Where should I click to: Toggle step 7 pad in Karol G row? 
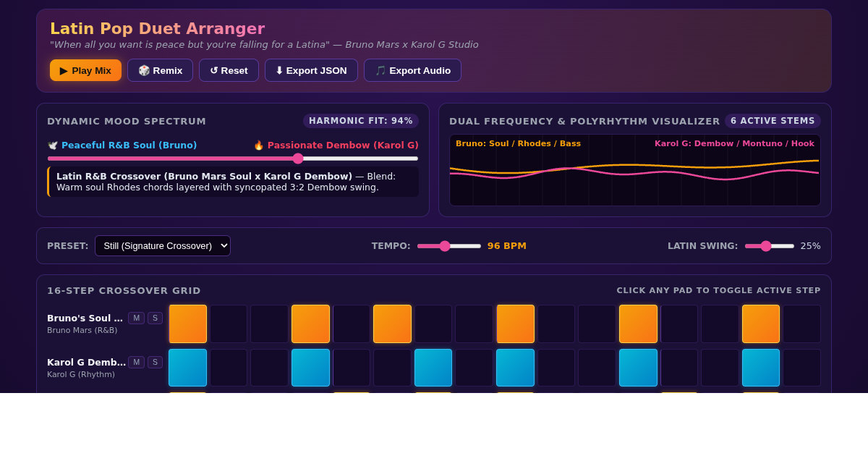coord(433,368)
